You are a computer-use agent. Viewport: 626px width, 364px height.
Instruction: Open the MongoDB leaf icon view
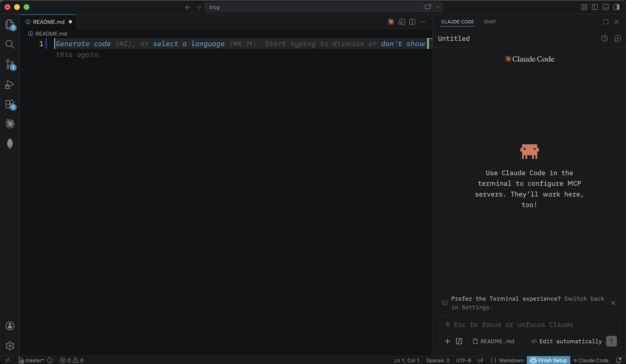coord(10,144)
